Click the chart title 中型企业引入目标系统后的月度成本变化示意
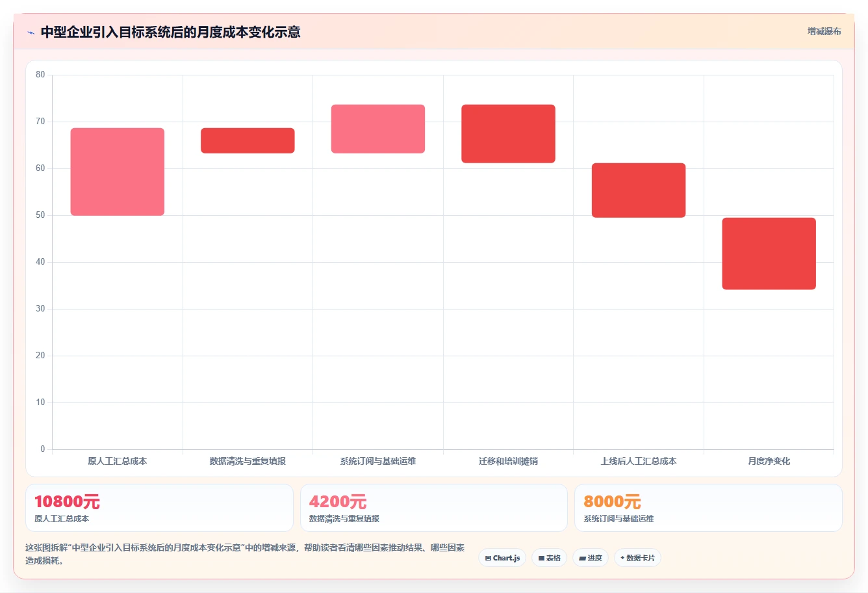 [x=170, y=33]
